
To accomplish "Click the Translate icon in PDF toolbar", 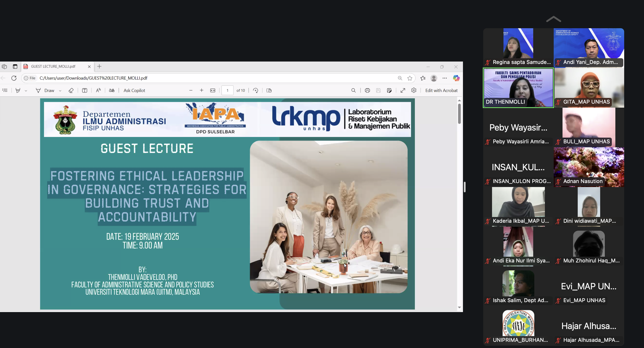I will (x=112, y=90).
